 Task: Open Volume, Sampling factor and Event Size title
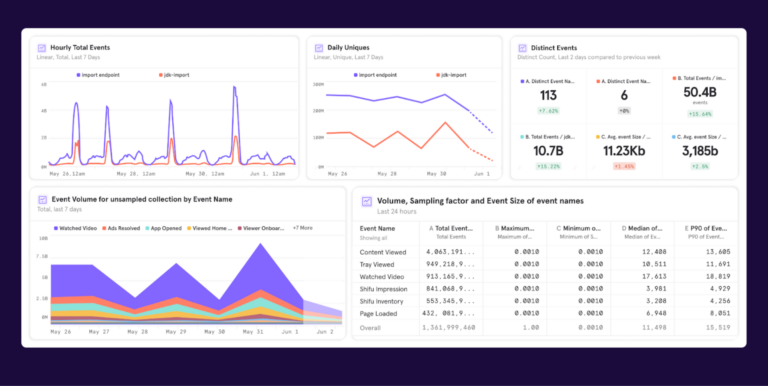tap(480, 201)
